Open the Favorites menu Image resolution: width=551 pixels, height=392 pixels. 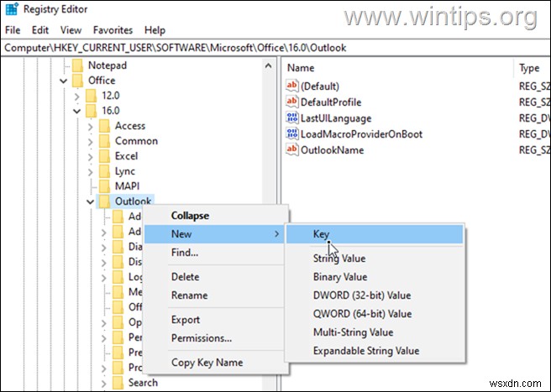tap(113, 30)
